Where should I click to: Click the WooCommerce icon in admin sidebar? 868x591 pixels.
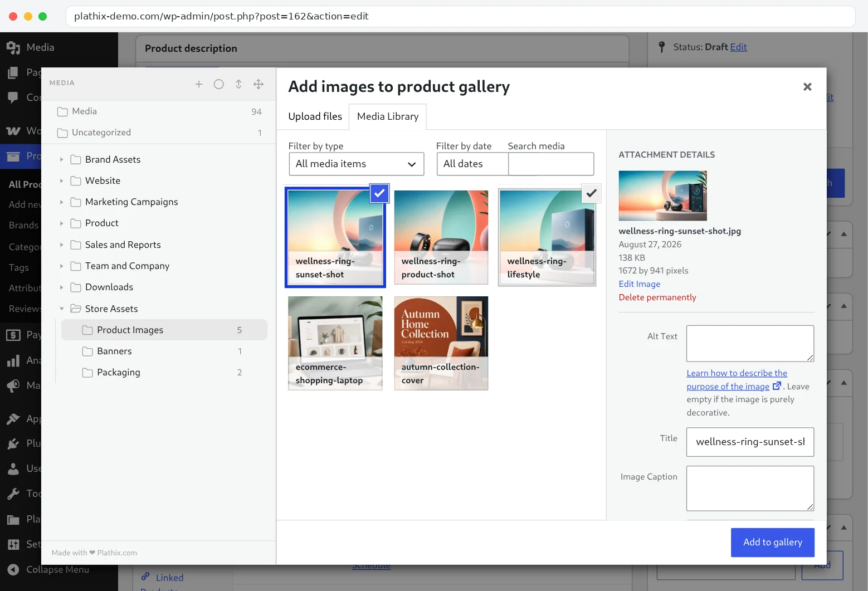(13, 131)
